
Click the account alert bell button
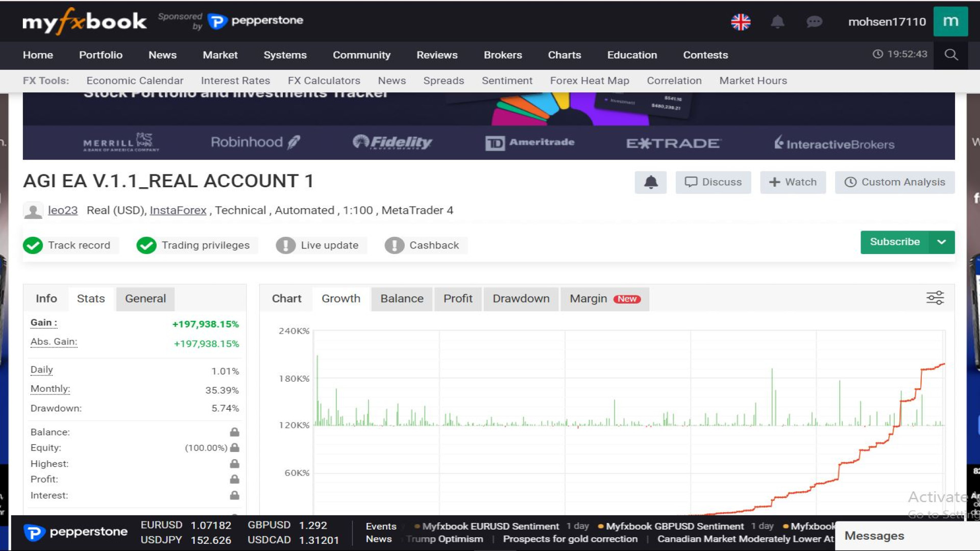tap(651, 182)
